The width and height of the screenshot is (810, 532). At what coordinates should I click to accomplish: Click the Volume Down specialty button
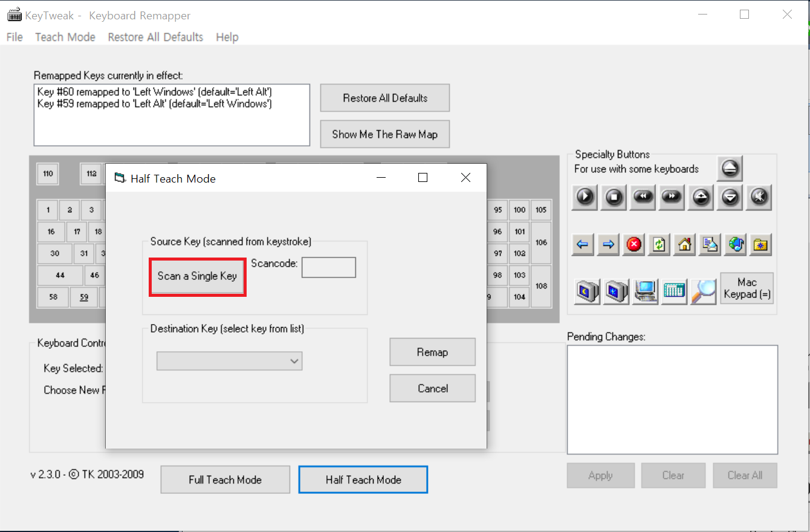click(x=730, y=197)
